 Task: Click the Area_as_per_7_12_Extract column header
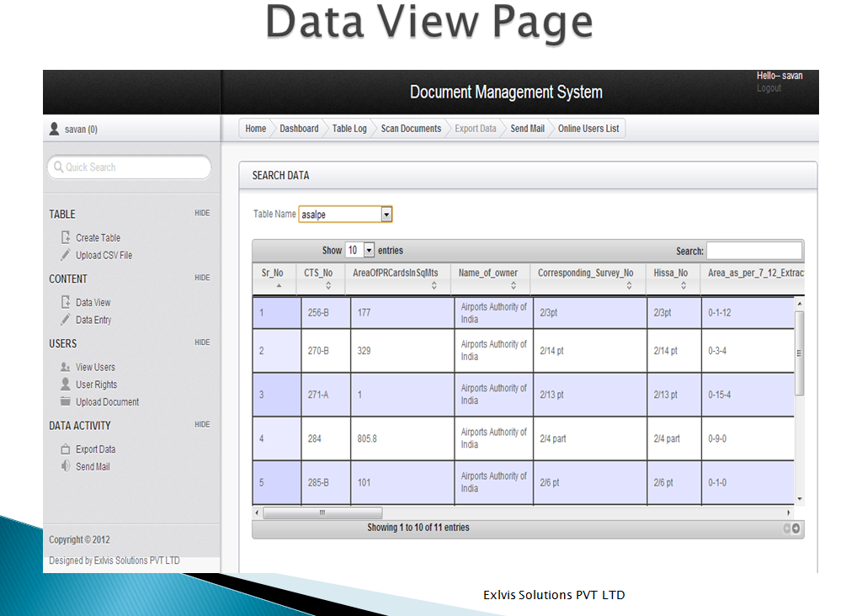tap(753, 279)
